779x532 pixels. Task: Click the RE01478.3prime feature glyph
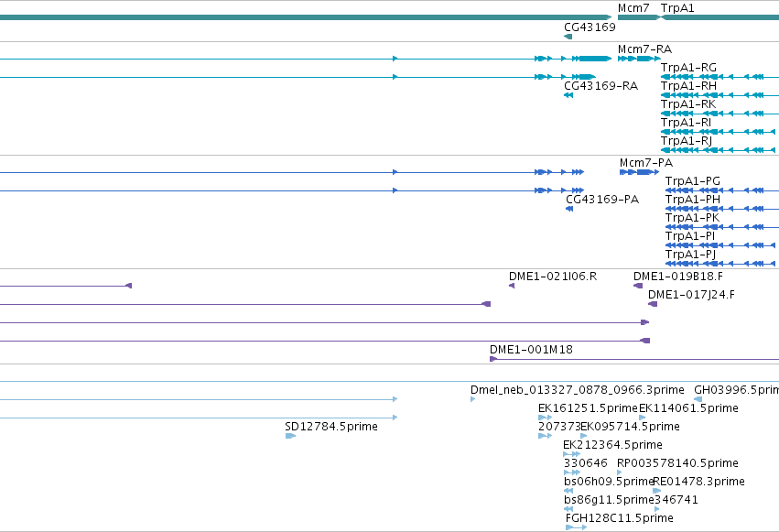tap(656, 491)
